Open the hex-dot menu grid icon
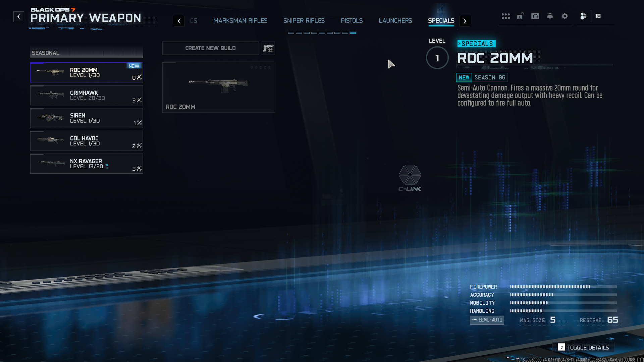Image resolution: width=644 pixels, height=362 pixels. (506, 16)
